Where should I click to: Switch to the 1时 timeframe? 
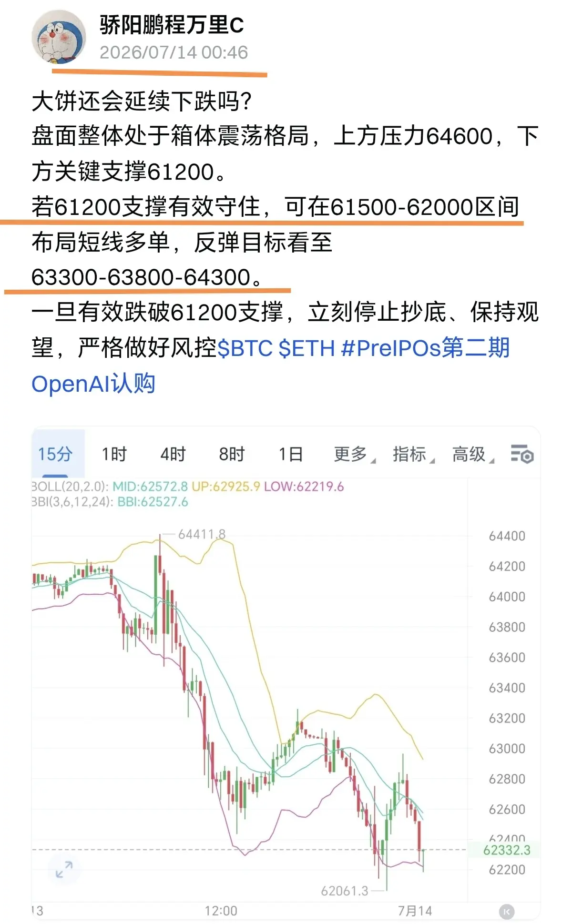point(114,454)
